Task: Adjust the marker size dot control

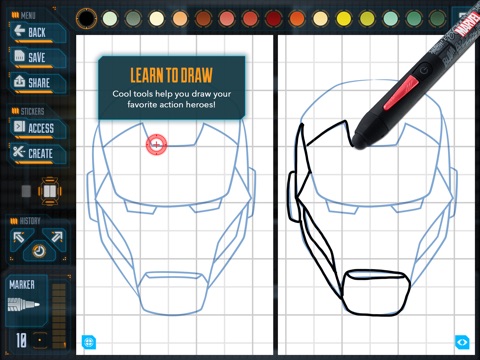Action: click(x=40, y=340)
